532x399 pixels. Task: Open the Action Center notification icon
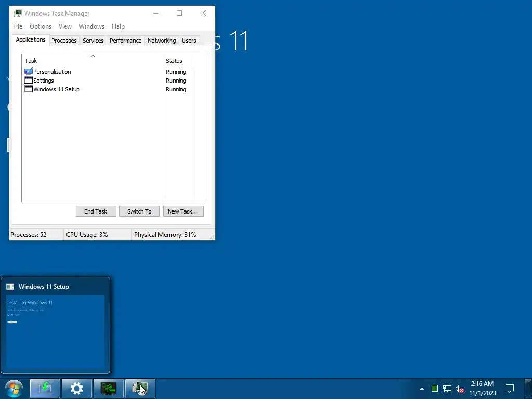click(x=510, y=389)
